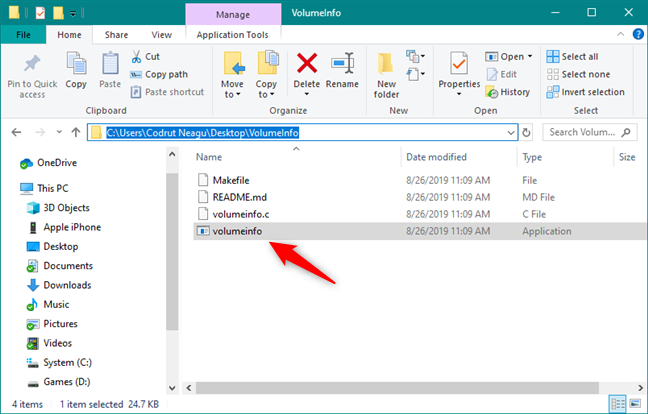Collapse the ribbon with the chevron
Viewport: 648px width, 414px height.
pyautogui.click(x=620, y=34)
